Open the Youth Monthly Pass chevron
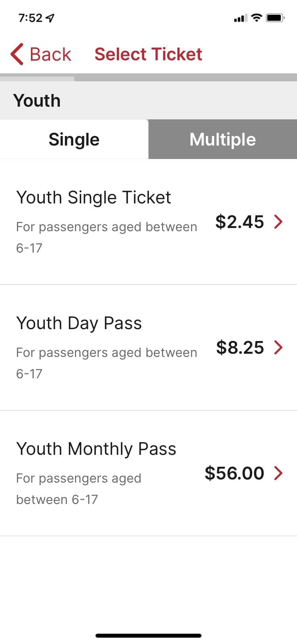The height and width of the screenshot is (644, 297). [278, 473]
